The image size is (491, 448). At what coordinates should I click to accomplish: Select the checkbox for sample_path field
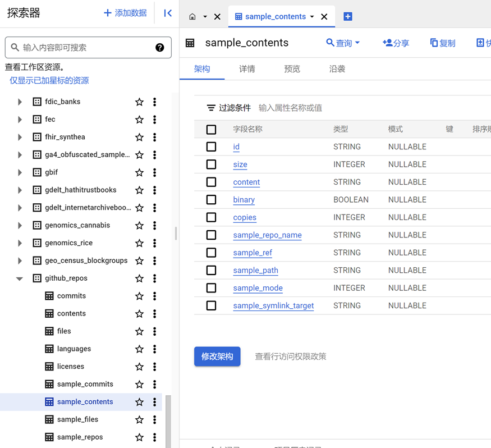pyautogui.click(x=212, y=271)
